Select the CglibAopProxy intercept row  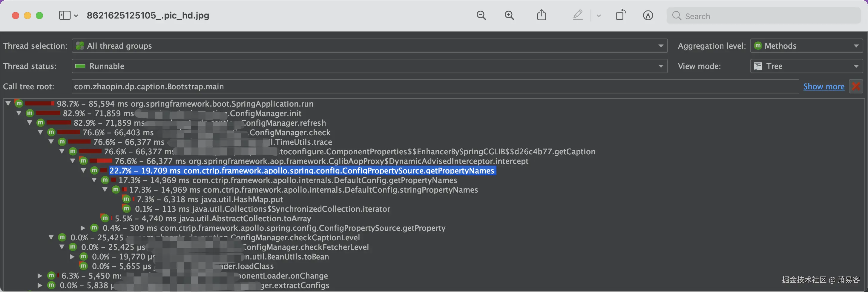(321, 161)
